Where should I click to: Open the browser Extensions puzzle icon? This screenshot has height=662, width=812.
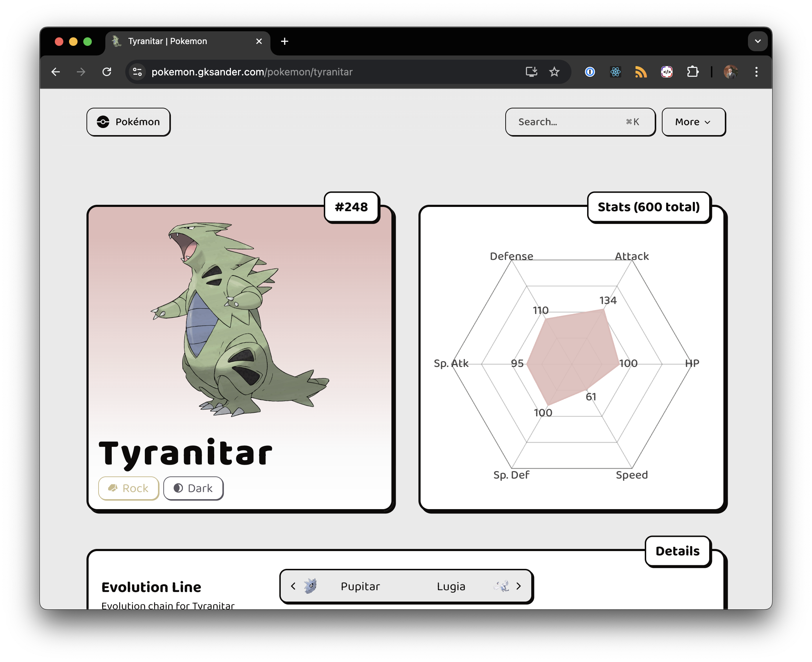[x=693, y=72]
